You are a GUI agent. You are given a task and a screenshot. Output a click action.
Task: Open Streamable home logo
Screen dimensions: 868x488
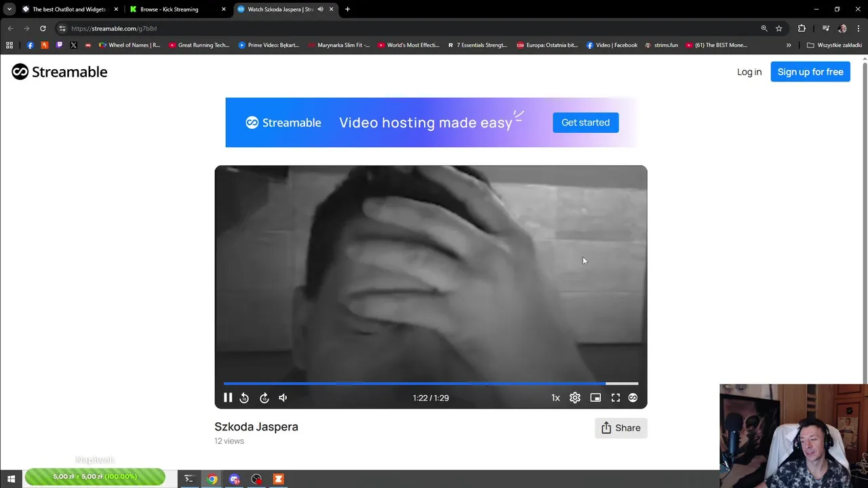pyautogui.click(x=60, y=72)
